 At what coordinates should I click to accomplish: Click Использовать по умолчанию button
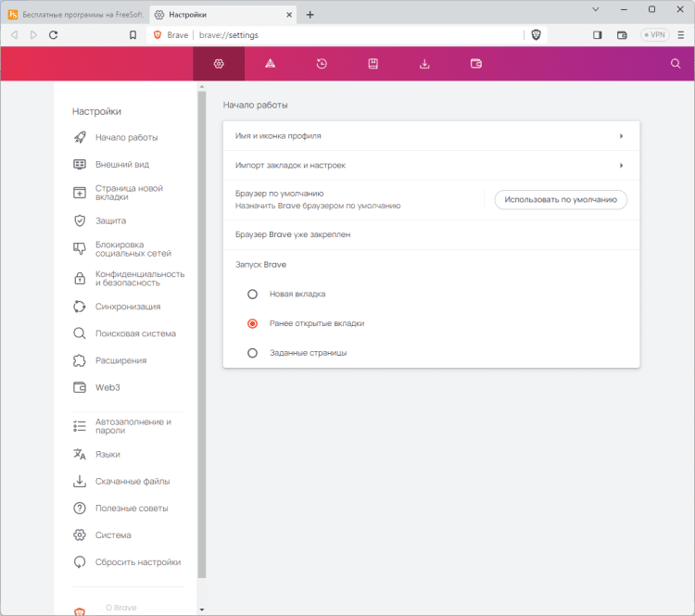(x=561, y=199)
